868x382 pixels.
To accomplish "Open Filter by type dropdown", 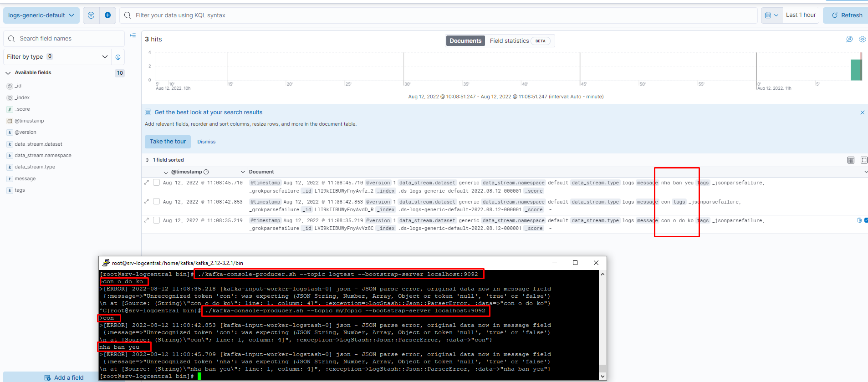I will click(57, 57).
